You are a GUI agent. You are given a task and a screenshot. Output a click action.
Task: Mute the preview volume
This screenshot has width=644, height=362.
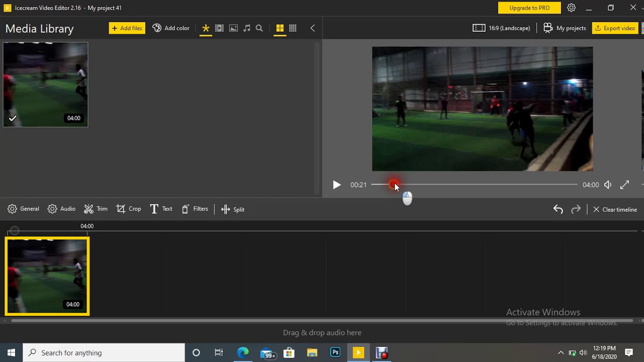point(608,185)
